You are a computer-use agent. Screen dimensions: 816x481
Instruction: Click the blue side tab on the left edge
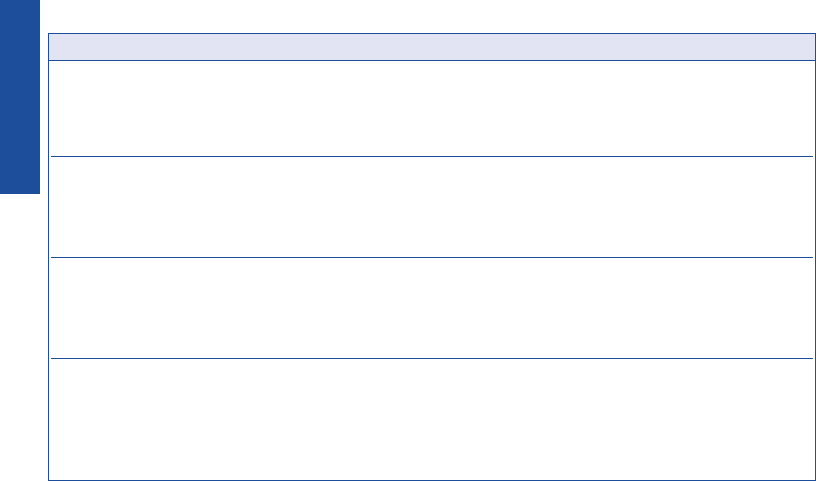pyautogui.click(x=19, y=97)
